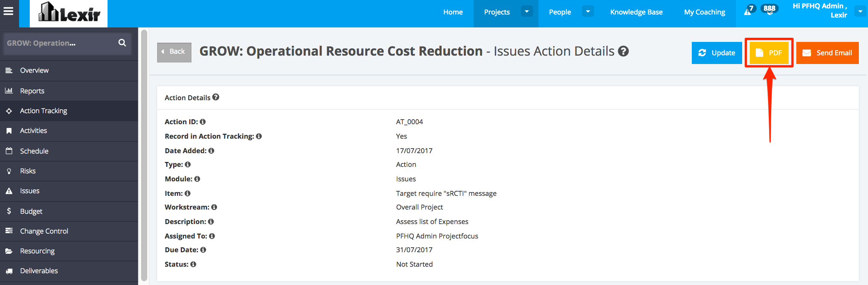The image size is (868, 285).
Task: Click the AT_0004 action ID value
Action: click(x=409, y=122)
